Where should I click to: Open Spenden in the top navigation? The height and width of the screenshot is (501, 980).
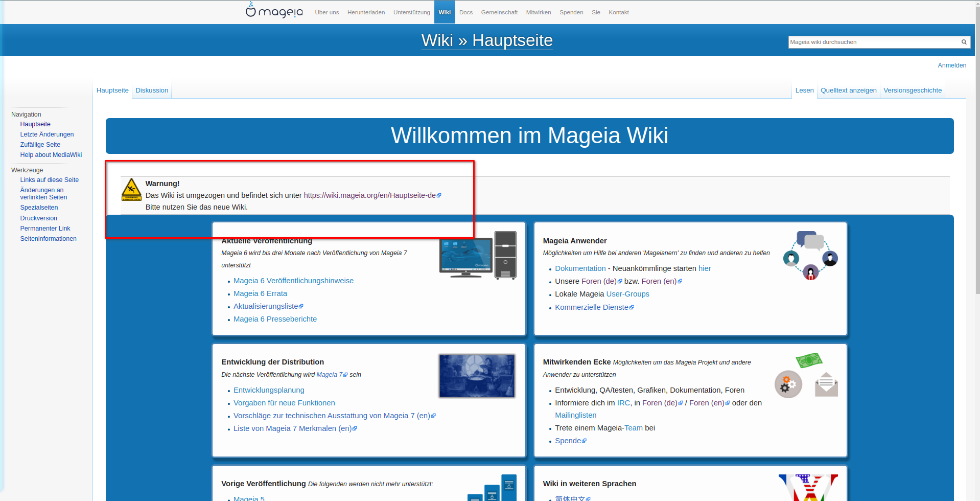(x=571, y=12)
